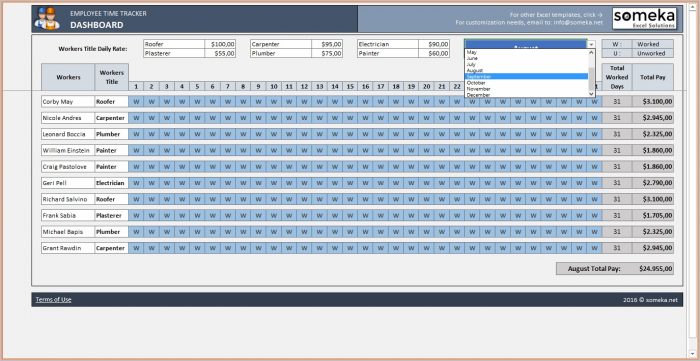Click the construction workers logo icon
700x361 pixels.
[47, 19]
